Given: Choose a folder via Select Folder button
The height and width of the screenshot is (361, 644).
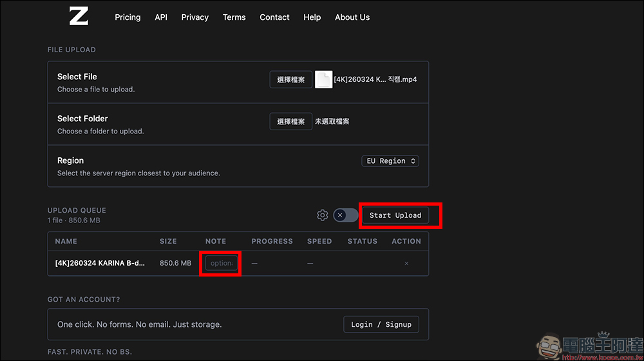Looking at the screenshot, I should tap(291, 121).
